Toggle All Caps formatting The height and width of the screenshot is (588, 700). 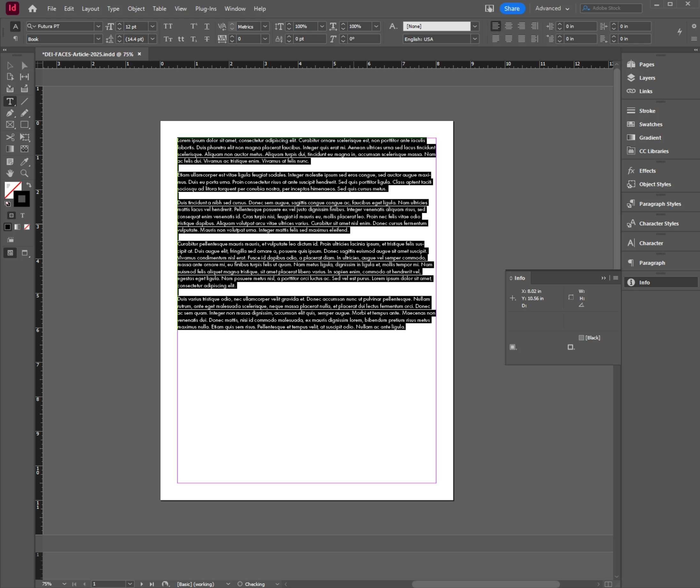pyautogui.click(x=168, y=26)
